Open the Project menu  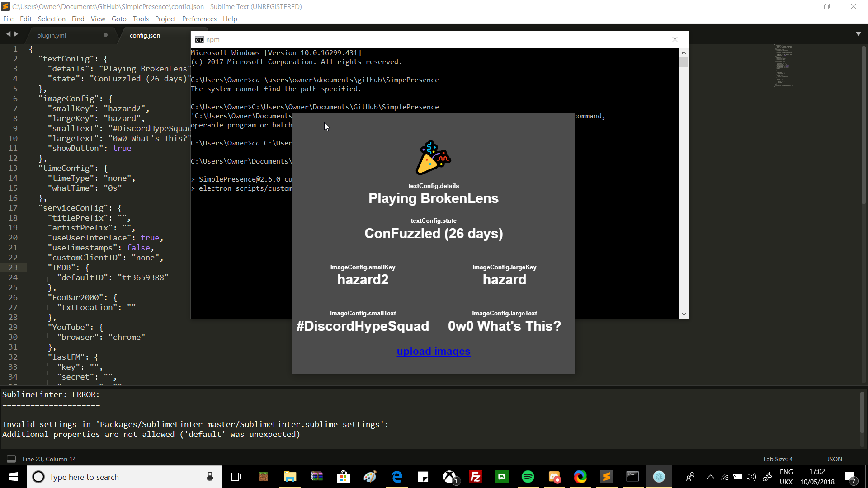tap(165, 19)
